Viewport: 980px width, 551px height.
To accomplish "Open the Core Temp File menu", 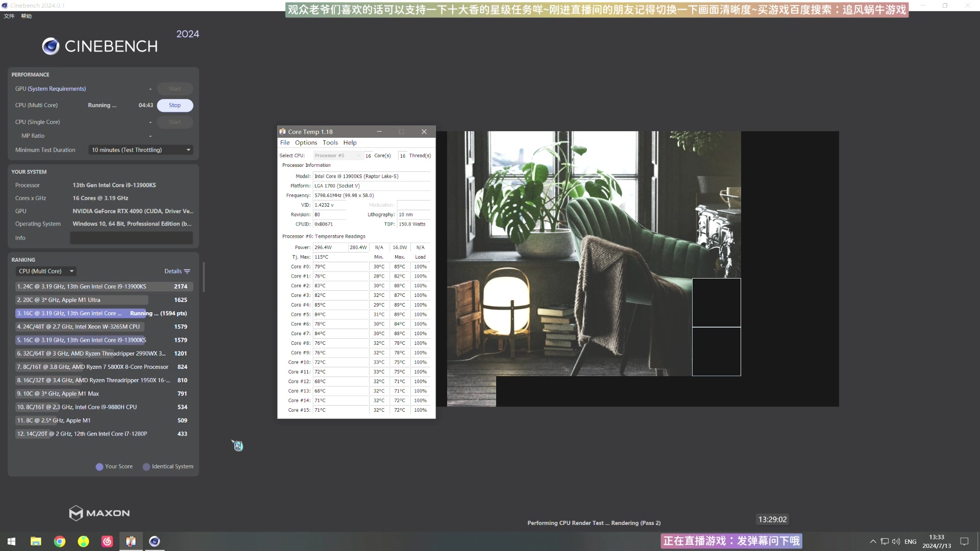I will (x=285, y=143).
